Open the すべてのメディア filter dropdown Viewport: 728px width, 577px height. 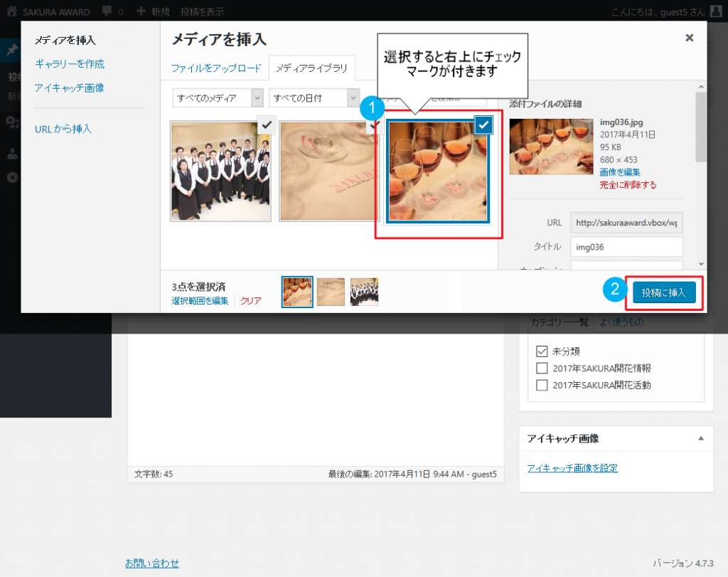pyautogui.click(x=218, y=98)
